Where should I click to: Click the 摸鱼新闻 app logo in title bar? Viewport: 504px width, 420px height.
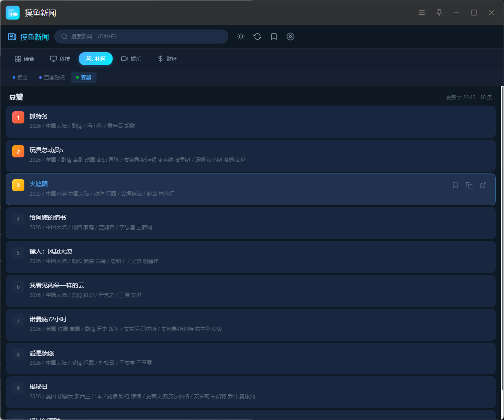point(13,13)
